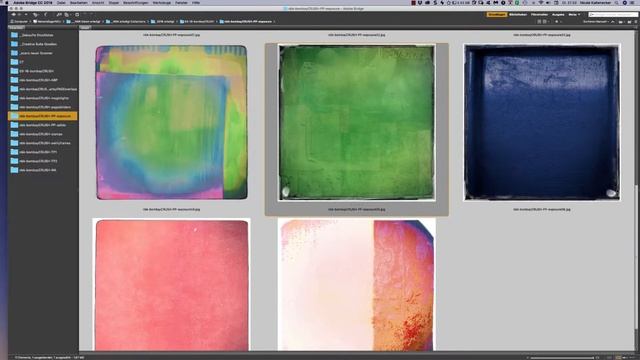Screen dimensions: 640x360
Task: Open the Beschriftungen menu
Action: (136, 2)
